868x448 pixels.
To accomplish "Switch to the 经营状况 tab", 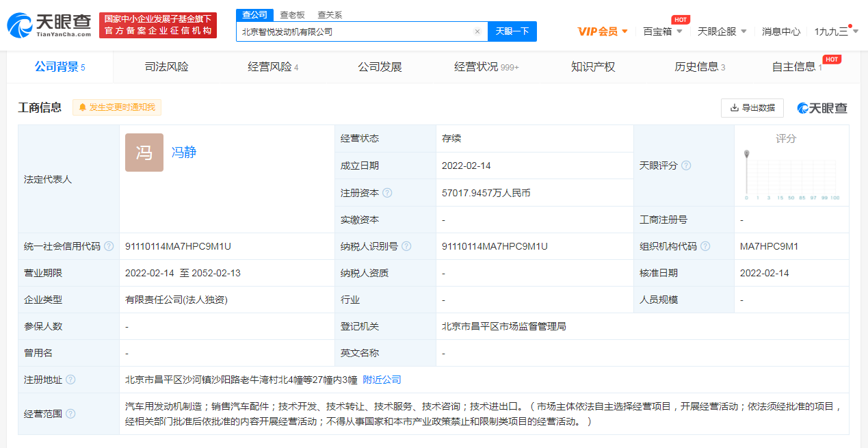I will tap(486, 67).
